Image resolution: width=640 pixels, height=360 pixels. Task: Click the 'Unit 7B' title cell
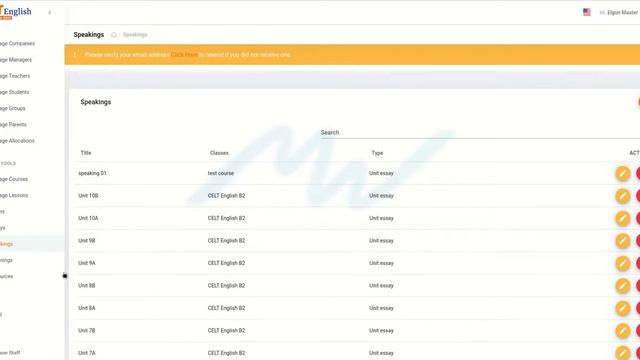(87, 331)
